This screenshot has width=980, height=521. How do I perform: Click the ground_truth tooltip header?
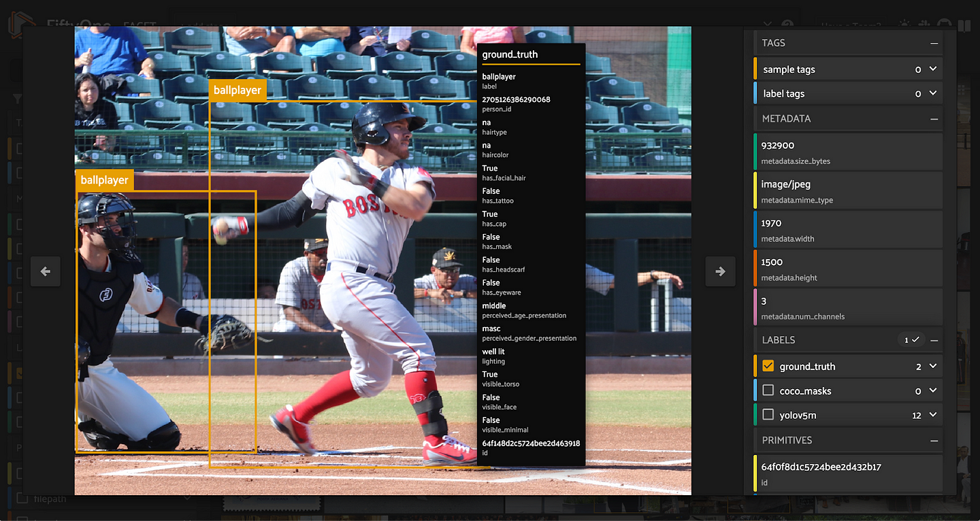510,54
